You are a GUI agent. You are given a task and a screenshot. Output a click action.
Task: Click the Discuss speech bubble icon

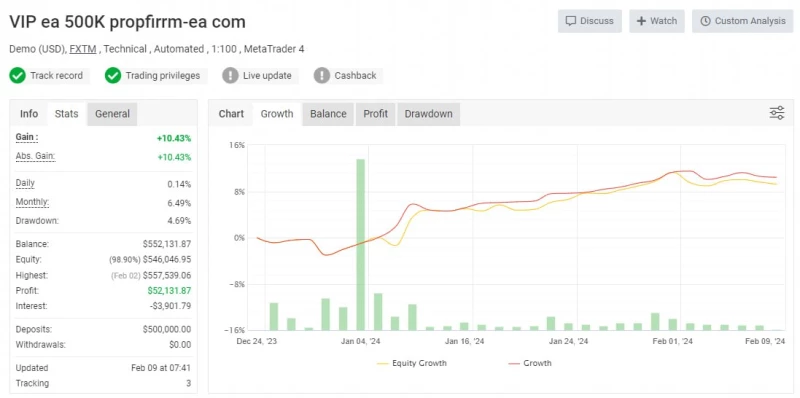pyautogui.click(x=571, y=21)
